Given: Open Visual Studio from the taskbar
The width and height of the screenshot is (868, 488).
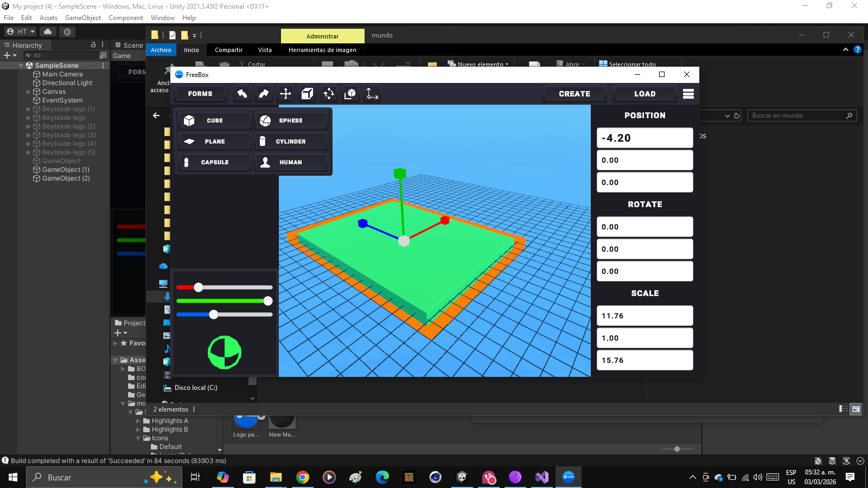Looking at the screenshot, I should [x=541, y=477].
